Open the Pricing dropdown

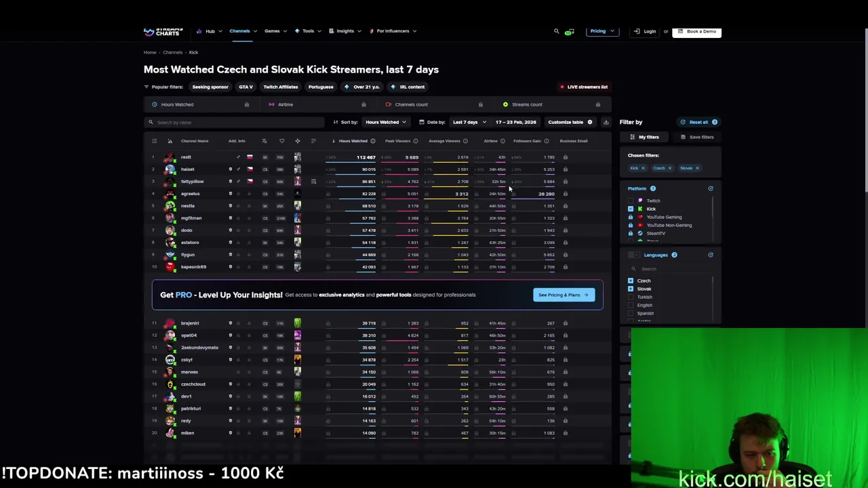point(602,31)
